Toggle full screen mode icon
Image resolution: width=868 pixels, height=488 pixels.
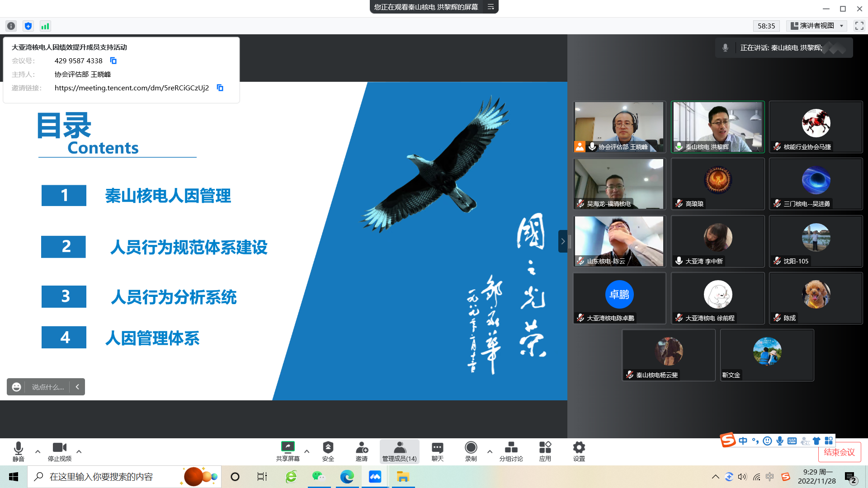click(859, 26)
